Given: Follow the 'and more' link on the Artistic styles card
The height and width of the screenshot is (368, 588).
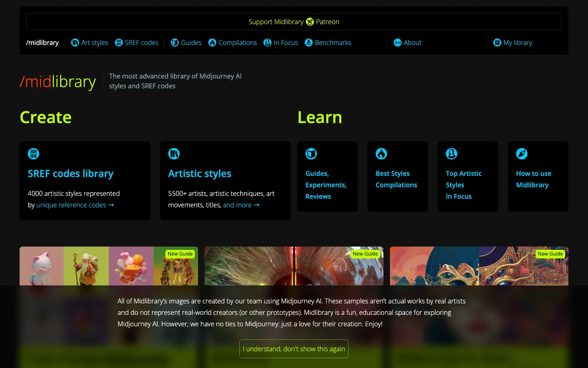Looking at the screenshot, I should [241, 205].
